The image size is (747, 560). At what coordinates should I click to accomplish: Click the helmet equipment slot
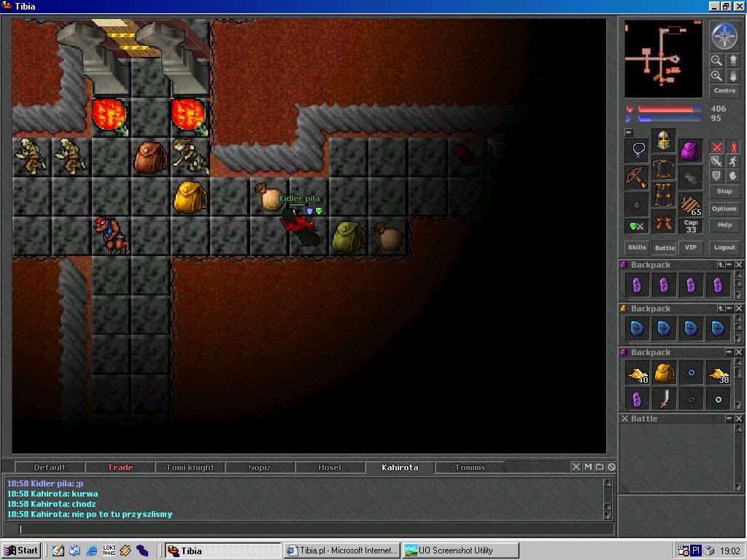[x=664, y=141]
